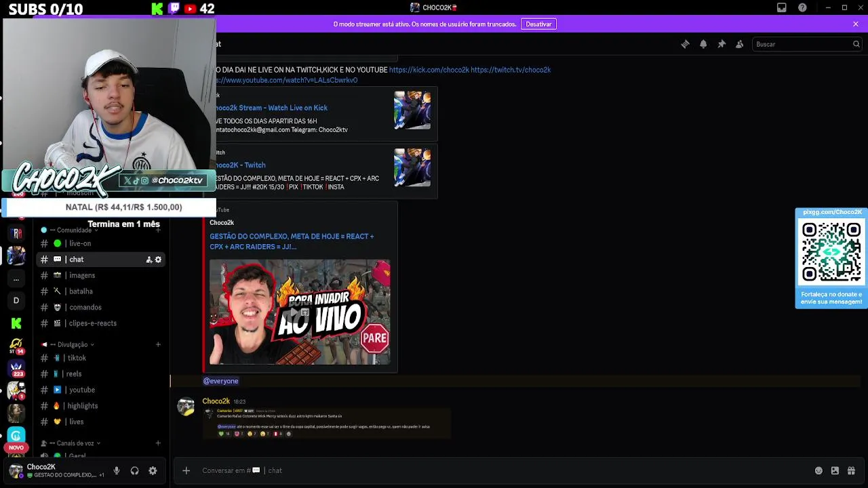Collapse the Canais de voz category
Image resolution: width=868 pixels, height=488 pixels.
click(x=75, y=443)
